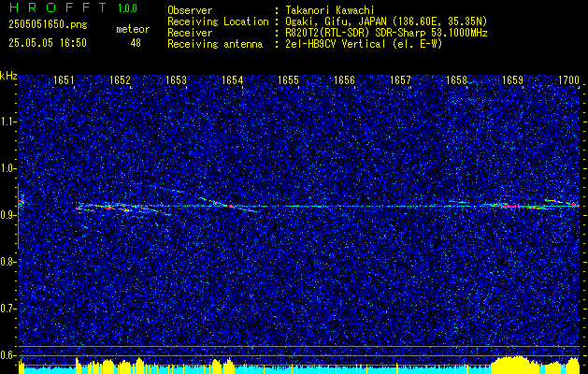Click the R820T2(RTL-SDR) receiver text

[x=386, y=33]
